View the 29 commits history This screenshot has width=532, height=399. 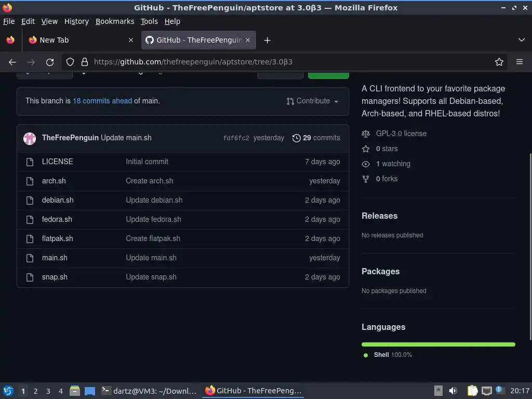pyautogui.click(x=316, y=138)
